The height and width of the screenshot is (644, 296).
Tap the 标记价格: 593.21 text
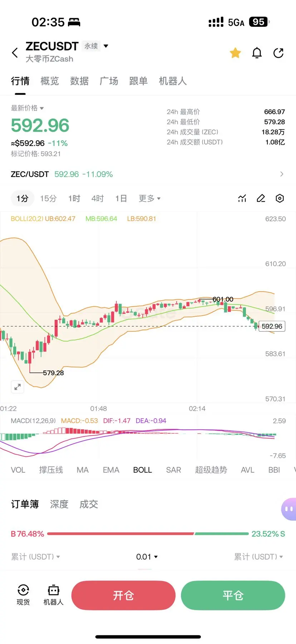coord(36,154)
